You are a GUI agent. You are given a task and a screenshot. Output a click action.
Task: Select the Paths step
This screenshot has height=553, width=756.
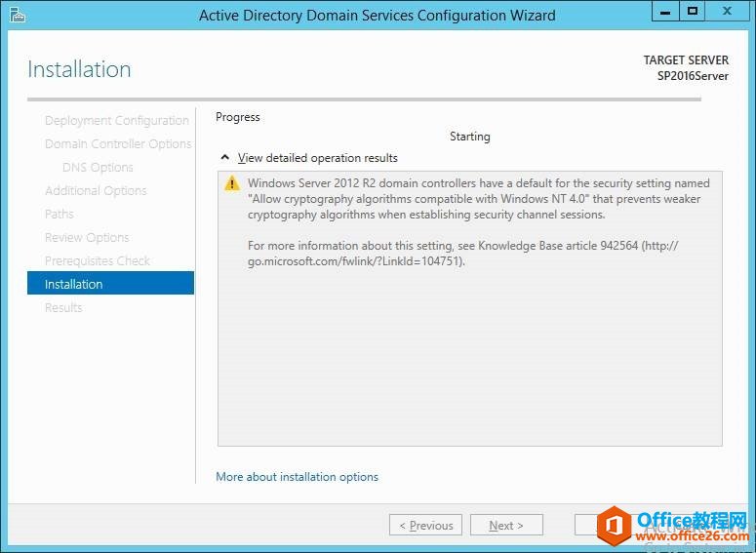[60, 215]
